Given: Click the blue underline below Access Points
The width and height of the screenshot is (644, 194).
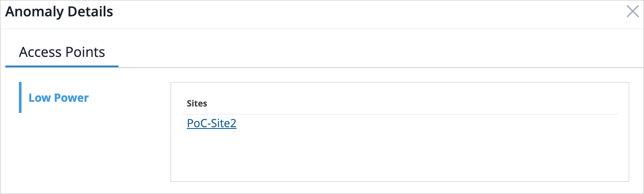Looking at the screenshot, I should [x=62, y=66].
